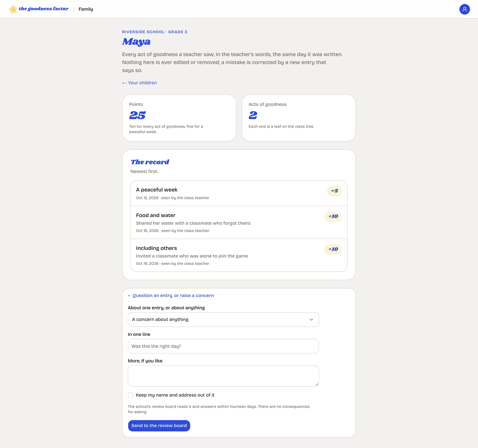This screenshot has width=478, height=448.
Task: Click the textarea resize handle corner
Action: [317, 385]
